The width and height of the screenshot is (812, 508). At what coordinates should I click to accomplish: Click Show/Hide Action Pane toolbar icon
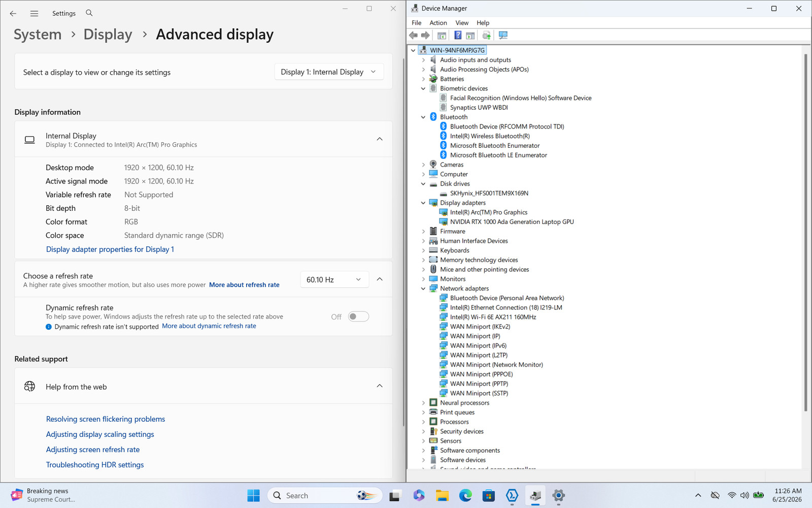coord(470,35)
